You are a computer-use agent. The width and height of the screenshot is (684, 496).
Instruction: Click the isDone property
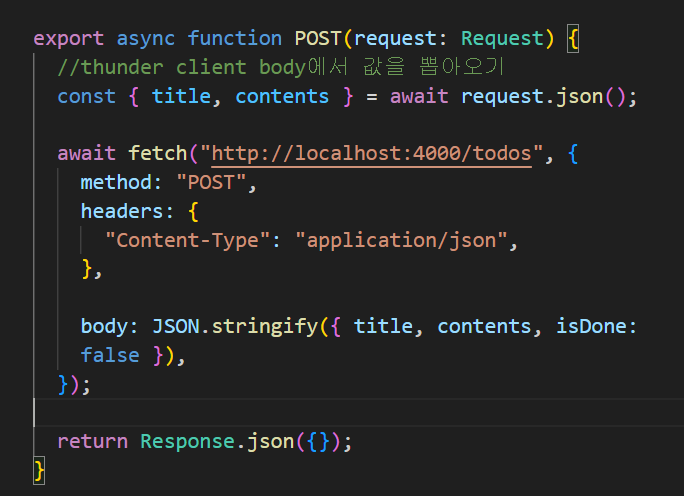[x=591, y=326]
